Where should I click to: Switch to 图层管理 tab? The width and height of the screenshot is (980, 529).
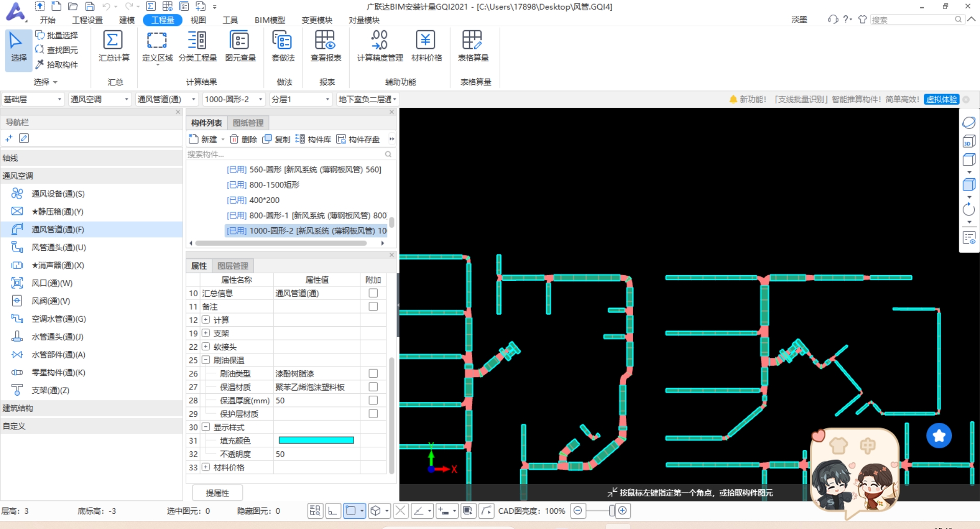click(233, 266)
